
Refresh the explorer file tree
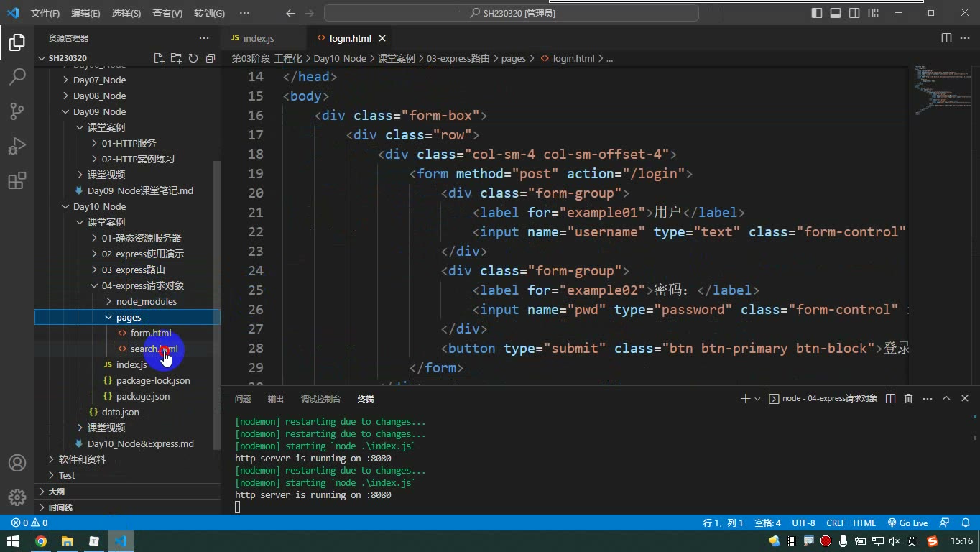coord(193,58)
